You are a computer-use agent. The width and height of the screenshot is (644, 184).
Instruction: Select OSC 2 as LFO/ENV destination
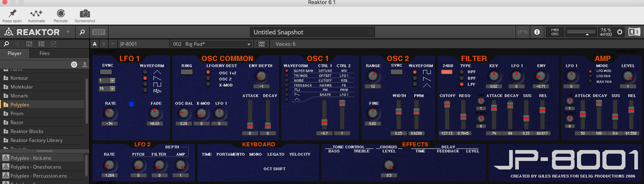coord(208,78)
